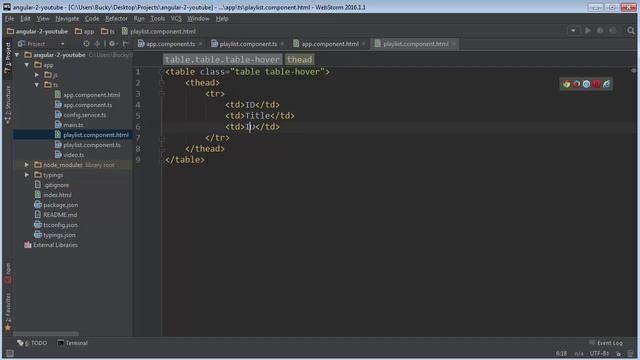Click the cursor position indicator 6:18

[x=561, y=353]
